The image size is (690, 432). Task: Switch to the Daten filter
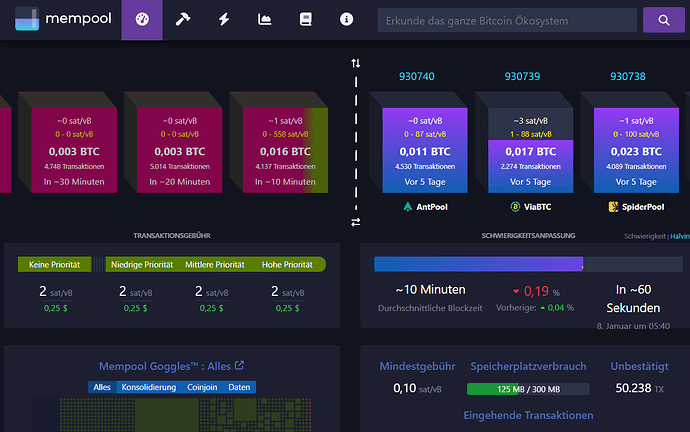pos(240,387)
